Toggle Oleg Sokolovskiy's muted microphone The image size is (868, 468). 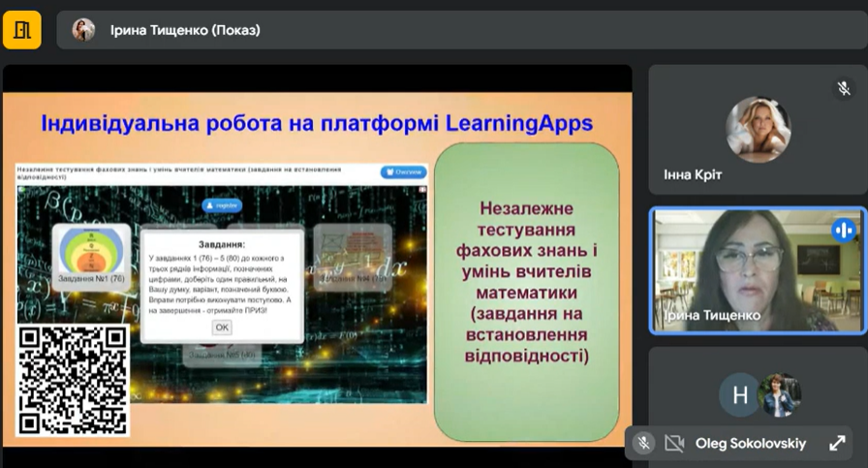pyautogui.click(x=643, y=443)
